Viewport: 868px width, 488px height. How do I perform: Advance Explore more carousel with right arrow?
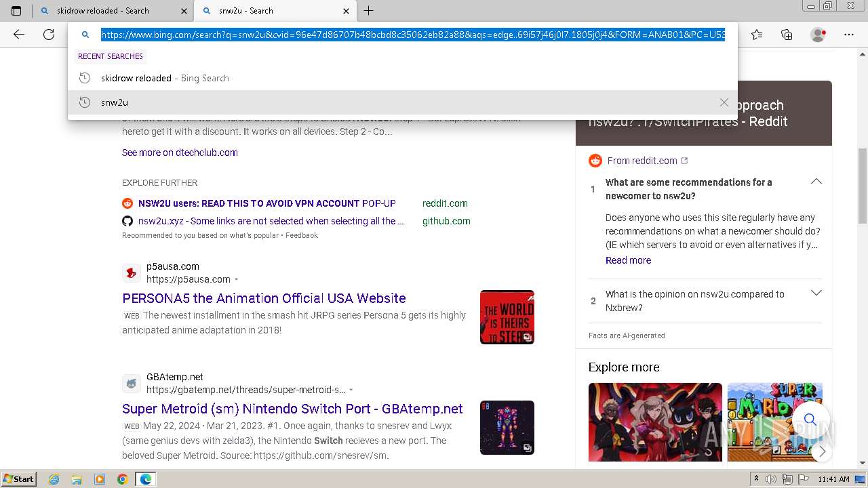point(822,451)
